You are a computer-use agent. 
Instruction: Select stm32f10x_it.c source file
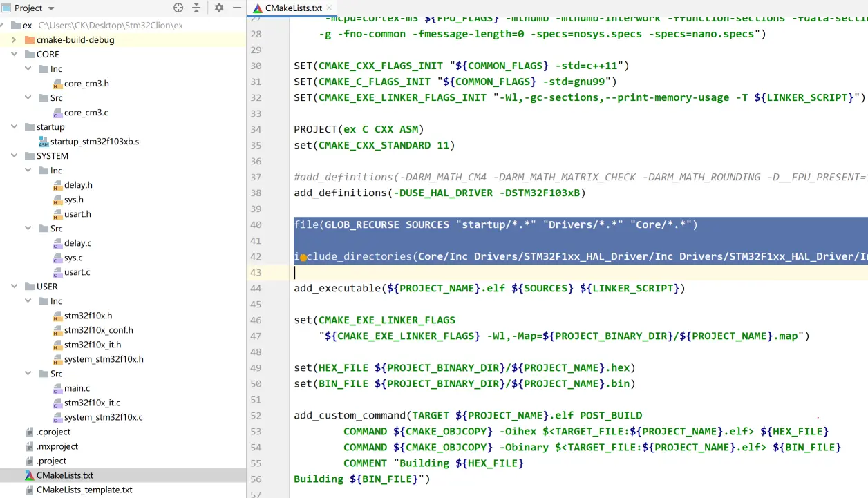click(x=93, y=403)
